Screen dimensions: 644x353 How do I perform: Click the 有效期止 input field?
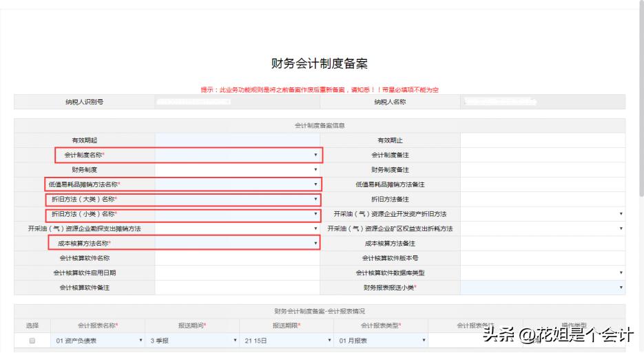[543, 140]
